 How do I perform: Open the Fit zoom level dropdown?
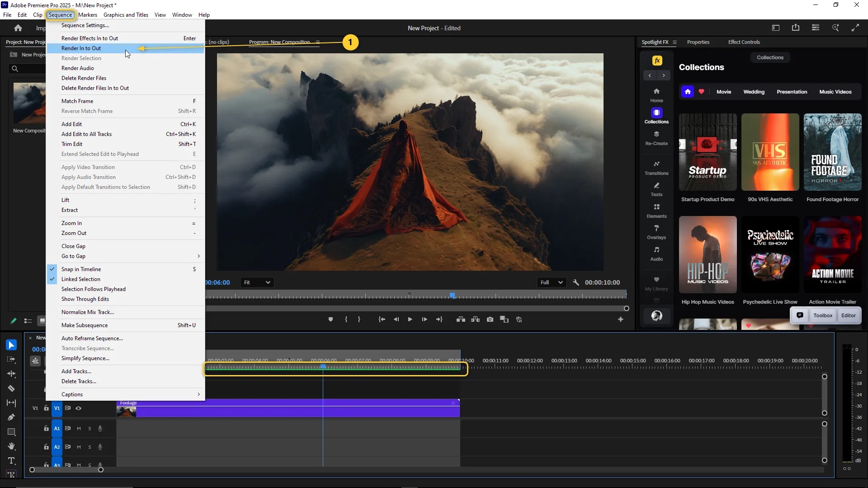[x=257, y=282]
